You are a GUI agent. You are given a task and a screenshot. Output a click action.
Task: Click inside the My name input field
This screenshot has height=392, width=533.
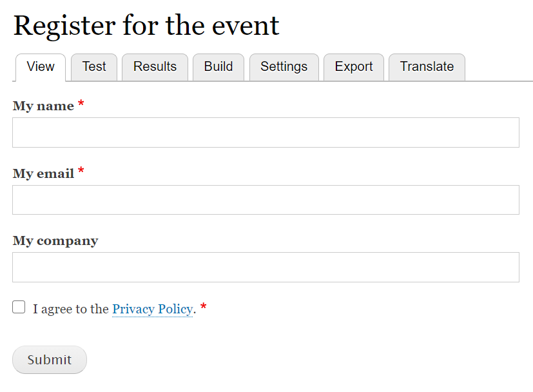pos(266,132)
